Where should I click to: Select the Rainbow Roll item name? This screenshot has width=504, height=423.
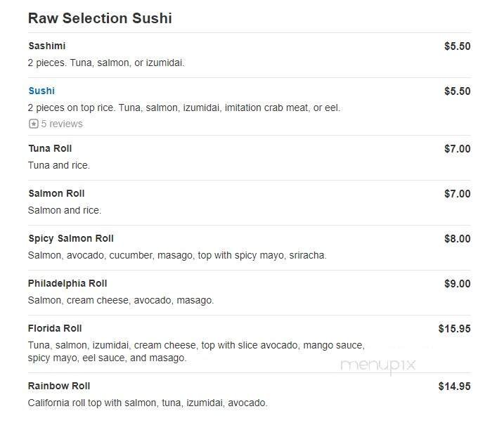[59, 386]
